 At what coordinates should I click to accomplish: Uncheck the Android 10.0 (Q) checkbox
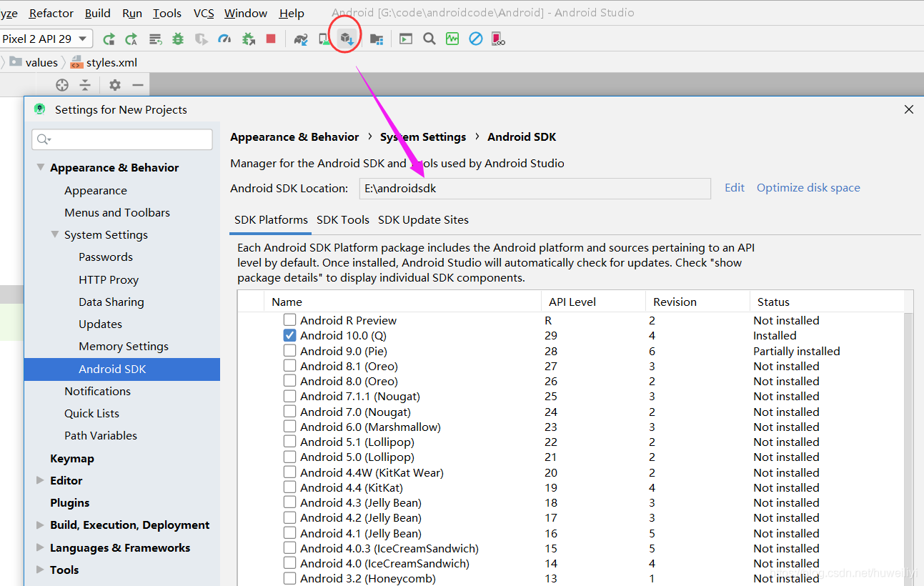pyautogui.click(x=289, y=335)
